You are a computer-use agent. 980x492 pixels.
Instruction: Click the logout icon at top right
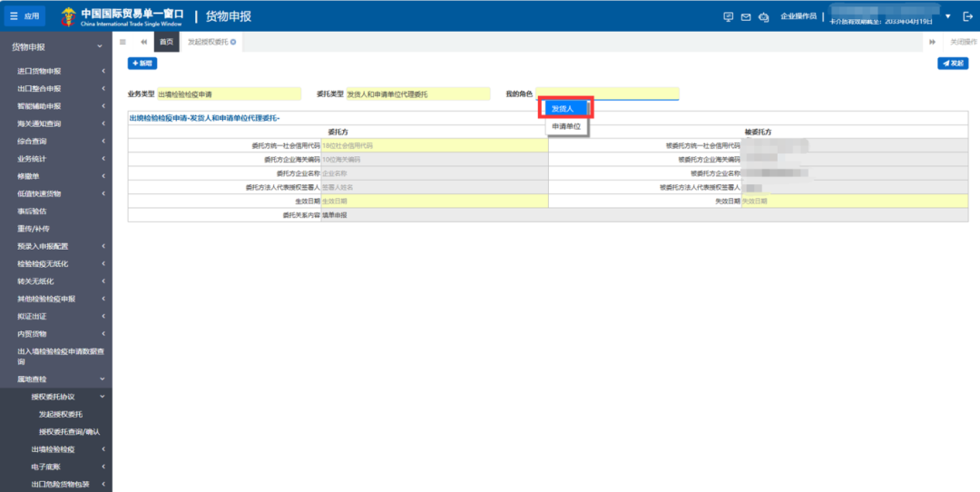click(966, 16)
